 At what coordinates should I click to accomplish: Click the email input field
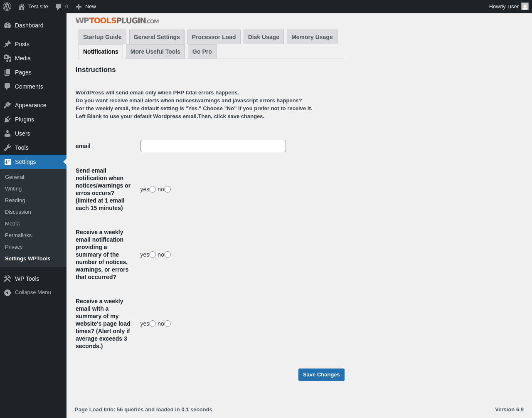coord(213,146)
